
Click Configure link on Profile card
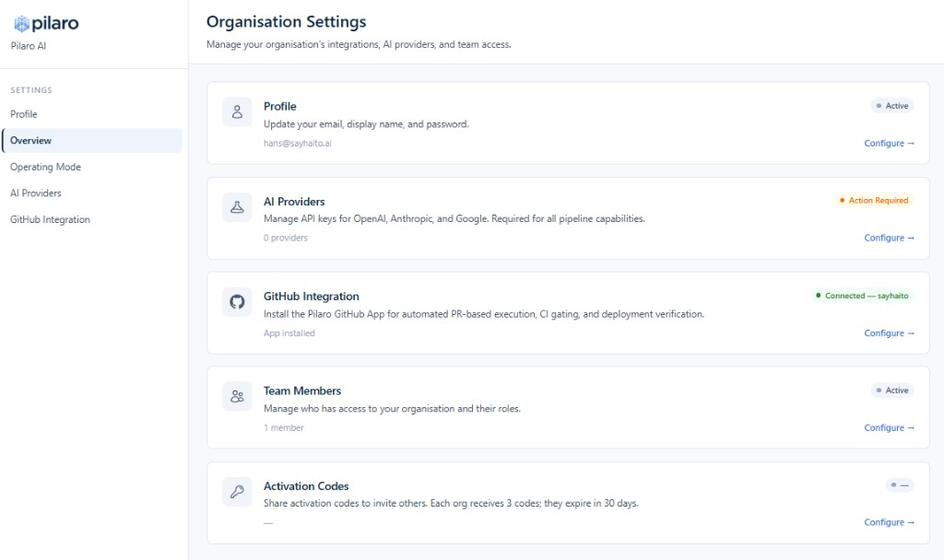pyautogui.click(x=889, y=144)
